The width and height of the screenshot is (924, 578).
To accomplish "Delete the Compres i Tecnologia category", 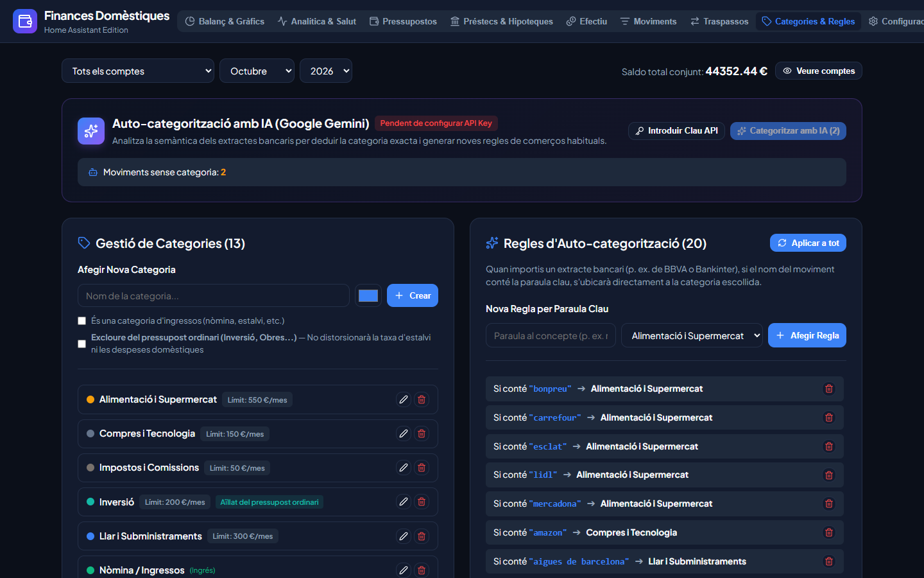I will point(422,433).
